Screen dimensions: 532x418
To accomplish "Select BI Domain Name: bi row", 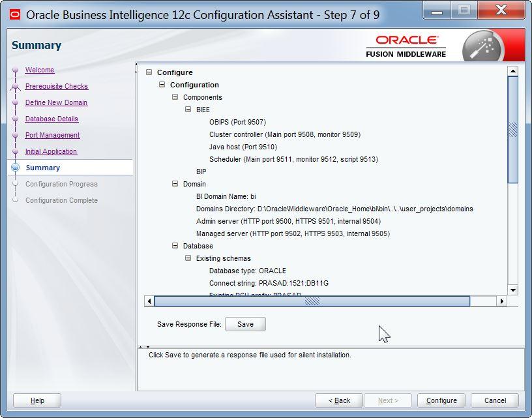I will click(226, 196).
